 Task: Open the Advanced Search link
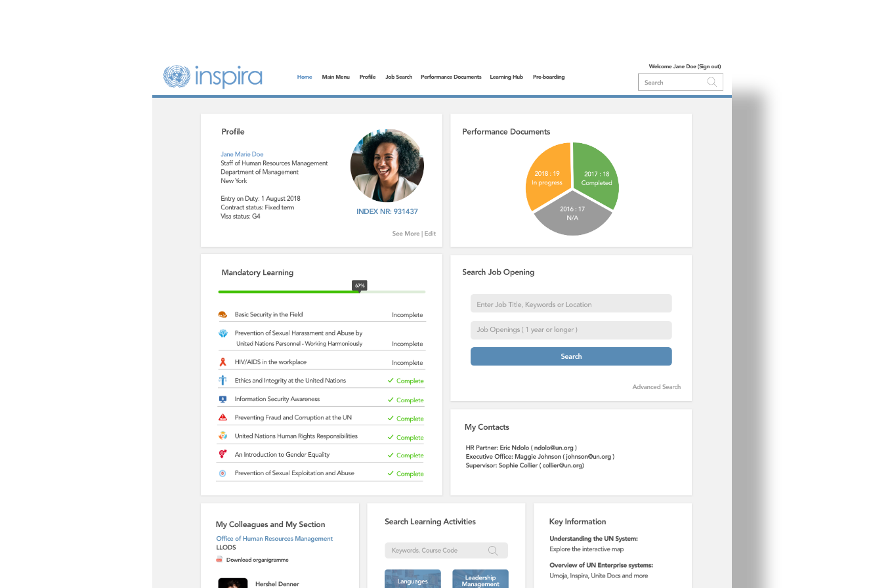[656, 387]
